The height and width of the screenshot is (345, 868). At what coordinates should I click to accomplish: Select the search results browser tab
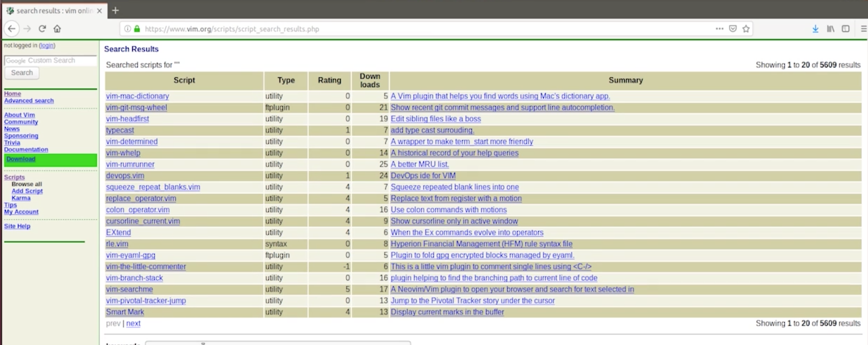point(54,11)
